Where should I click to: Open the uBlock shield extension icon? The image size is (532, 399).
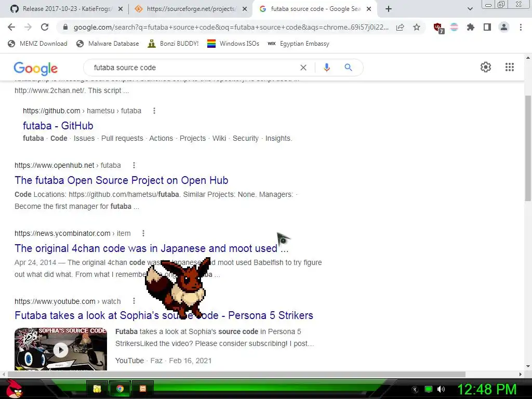(x=438, y=28)
